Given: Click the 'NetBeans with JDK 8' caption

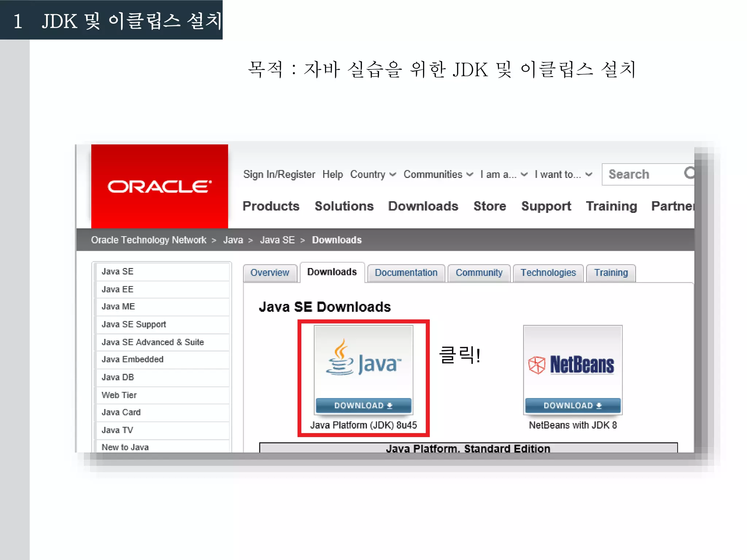Looking at the screenshot, I should coord(573,425).
